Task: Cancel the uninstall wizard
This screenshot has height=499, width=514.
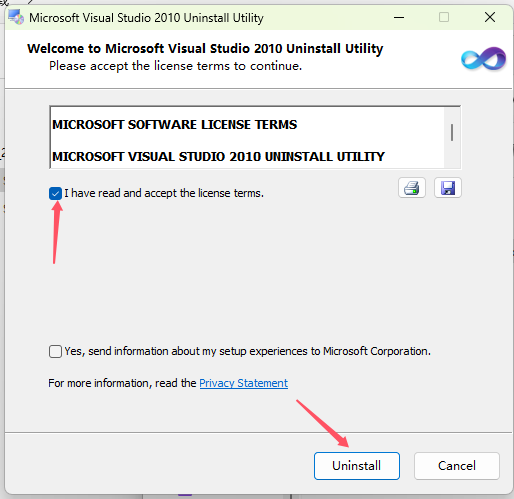Action: coord(457,466)
